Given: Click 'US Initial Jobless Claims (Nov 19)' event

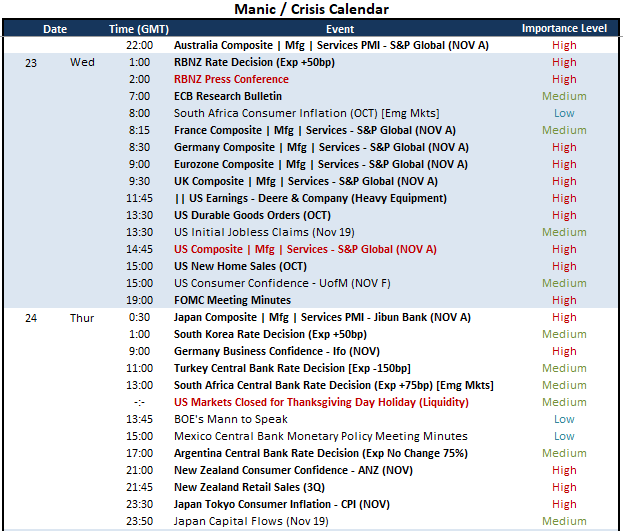Looking at the screenshot, I should tap(264, 232).
